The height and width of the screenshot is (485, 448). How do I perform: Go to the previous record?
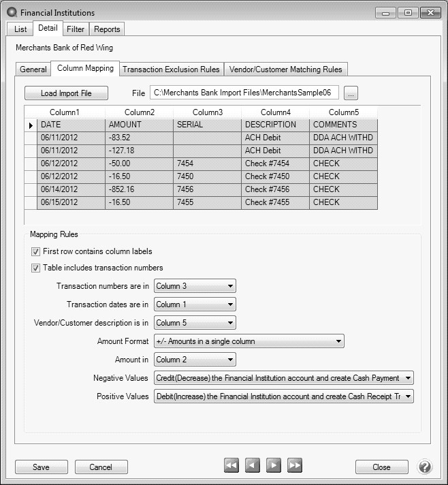point(253,466)
